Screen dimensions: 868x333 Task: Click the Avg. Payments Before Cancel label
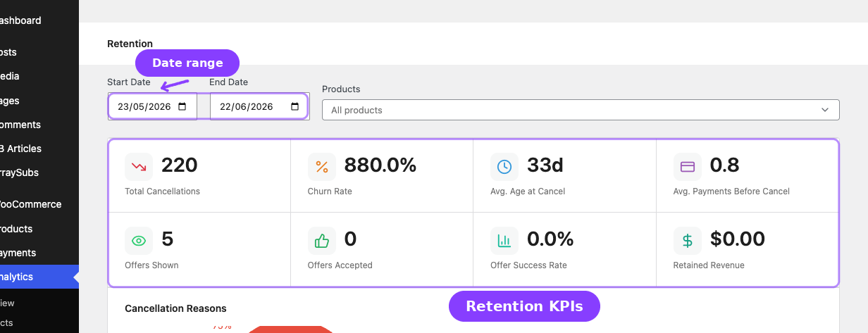coord(731,191)
